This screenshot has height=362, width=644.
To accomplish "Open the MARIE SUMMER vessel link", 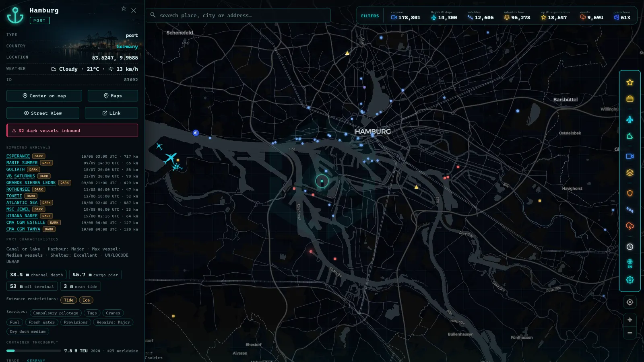I will [x=22, y=163].
